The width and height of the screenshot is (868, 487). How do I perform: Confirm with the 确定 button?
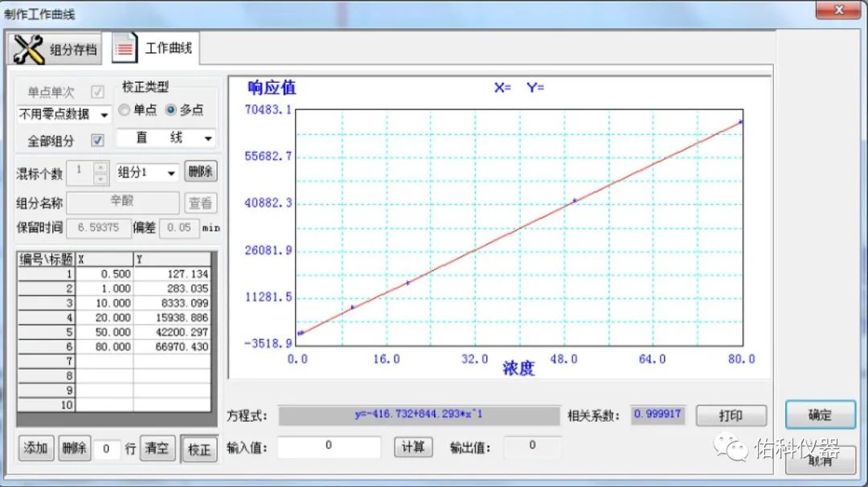(x=820, y=415)
